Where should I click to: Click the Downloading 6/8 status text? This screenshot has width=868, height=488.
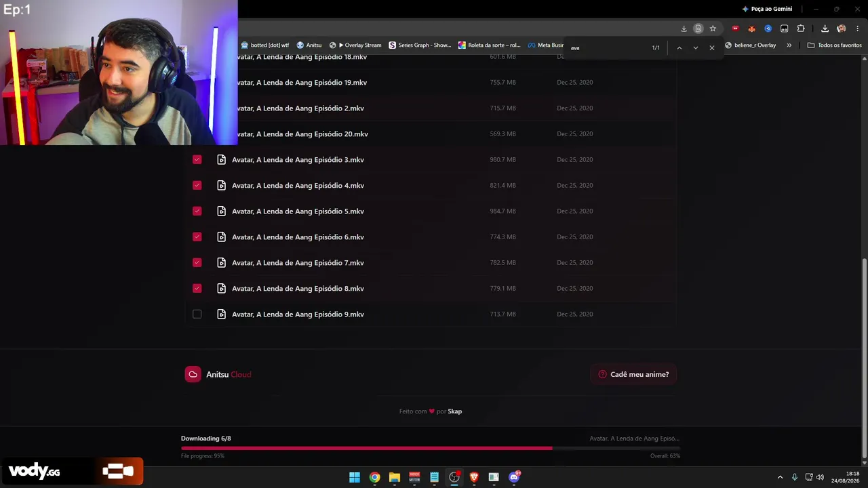tap(206, 439)
